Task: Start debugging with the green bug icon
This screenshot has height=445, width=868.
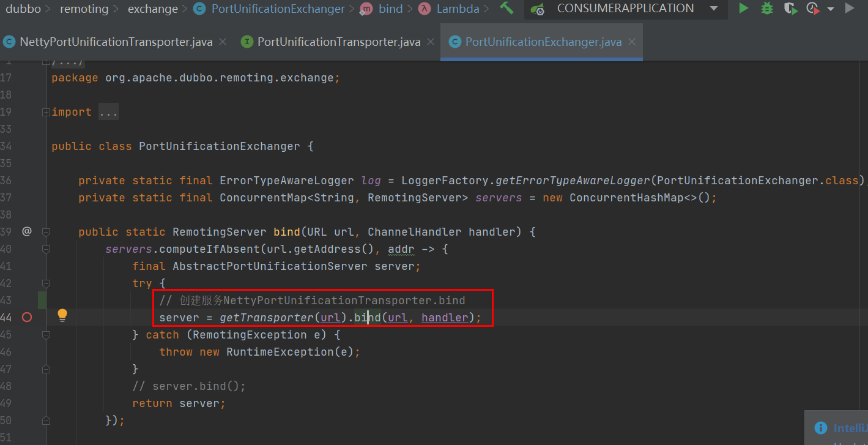Action: [x=766, y=9]
